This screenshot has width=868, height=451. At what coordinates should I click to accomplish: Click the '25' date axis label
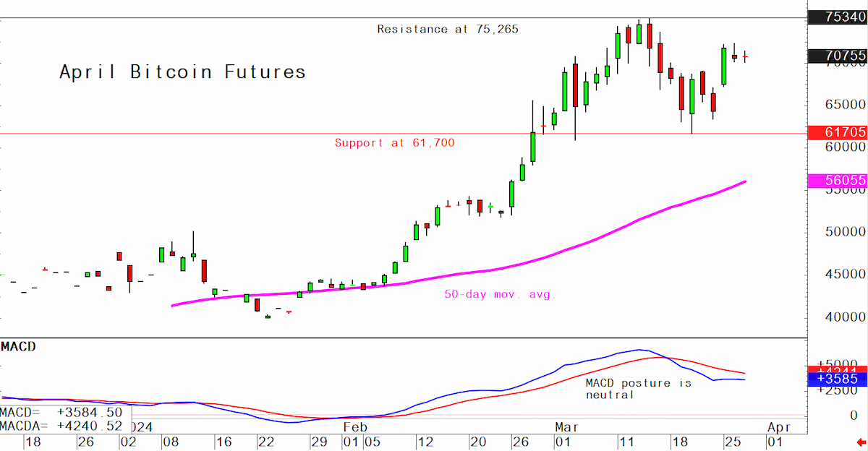pos(731,441)
